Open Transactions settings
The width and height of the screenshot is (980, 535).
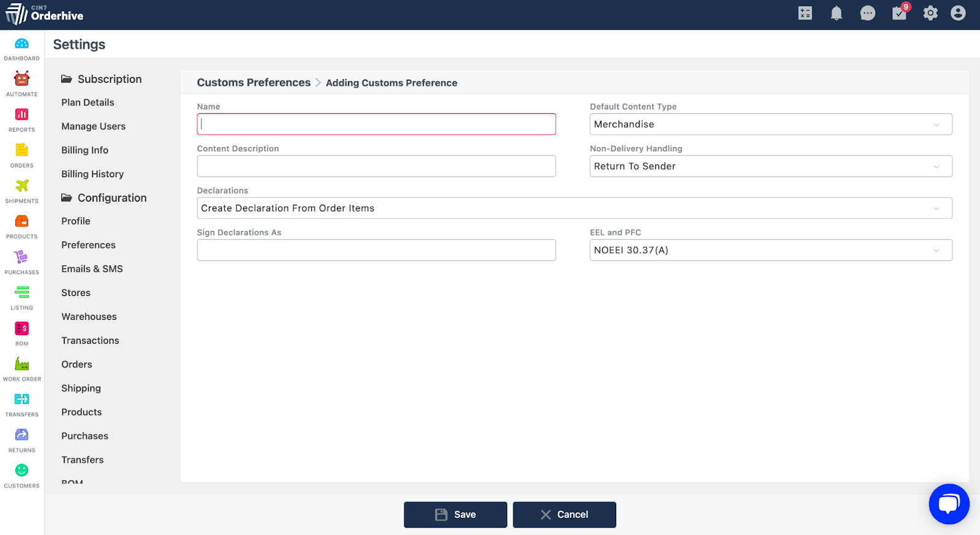point(90,341)
